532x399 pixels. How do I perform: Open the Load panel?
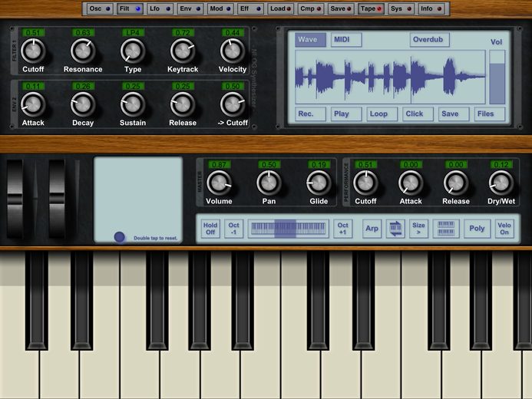[280, 8]
